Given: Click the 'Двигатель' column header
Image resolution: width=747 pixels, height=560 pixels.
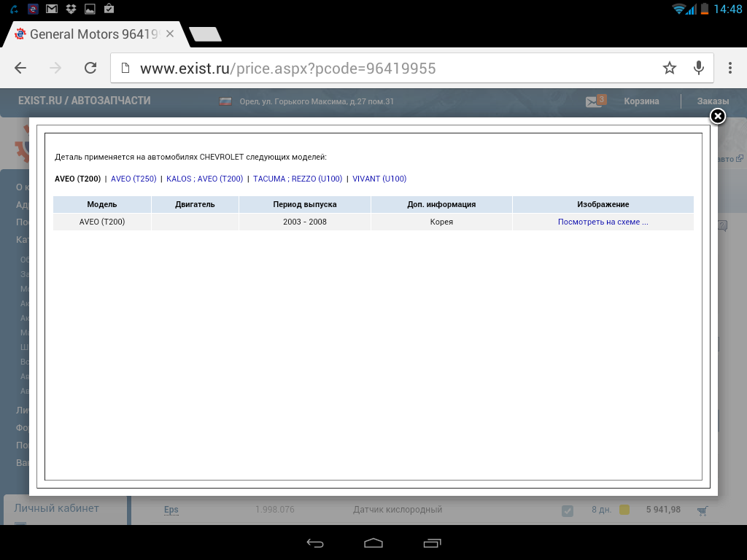Looking at the screenshot, I should coord(195,204).
